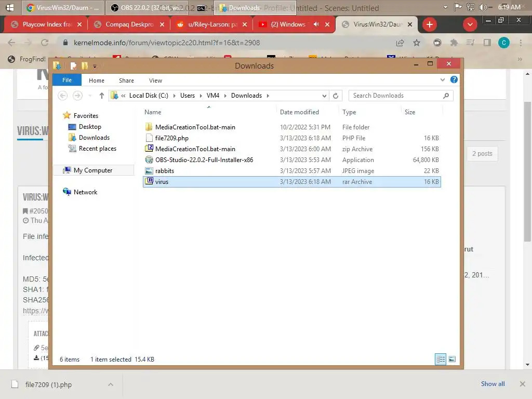Click New folder icon in quick access toolbar
This screenshot has height=399, width=532.
click(x=85, y=66)
